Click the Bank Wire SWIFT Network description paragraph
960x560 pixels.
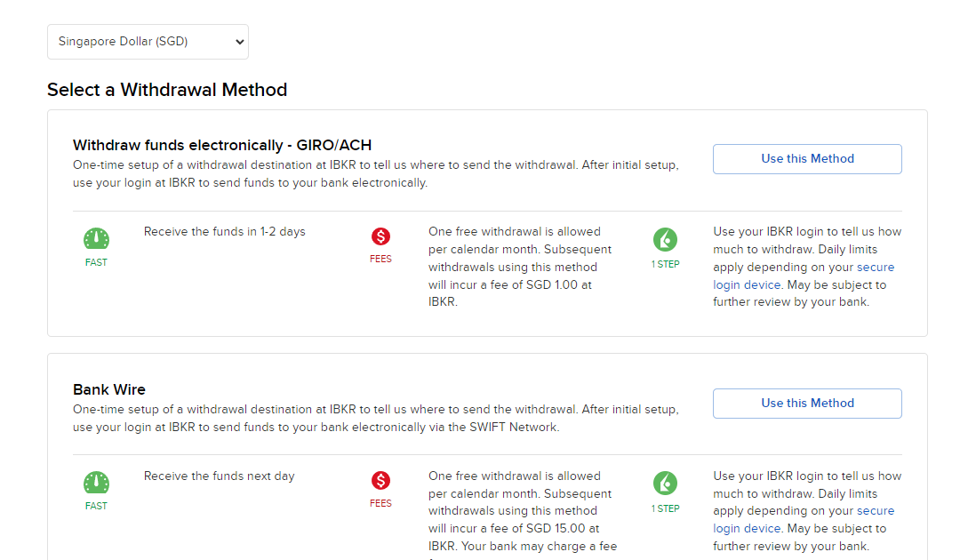tap(375, 419)
